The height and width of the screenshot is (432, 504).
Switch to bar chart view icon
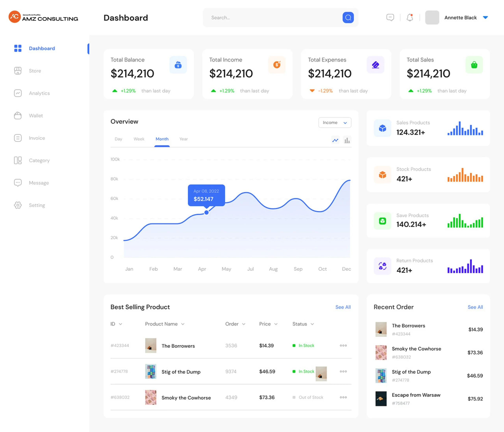(x=347, y=140)
